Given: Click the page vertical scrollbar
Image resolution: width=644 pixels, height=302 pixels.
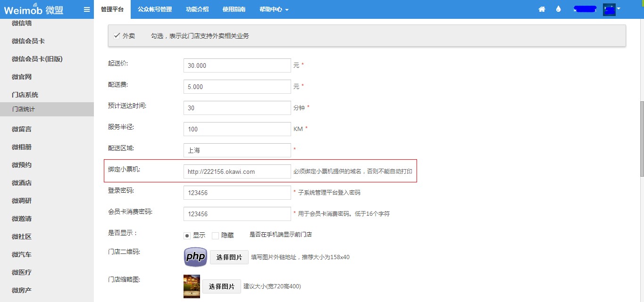Looking at the screenshot, I should coord(641,139).
